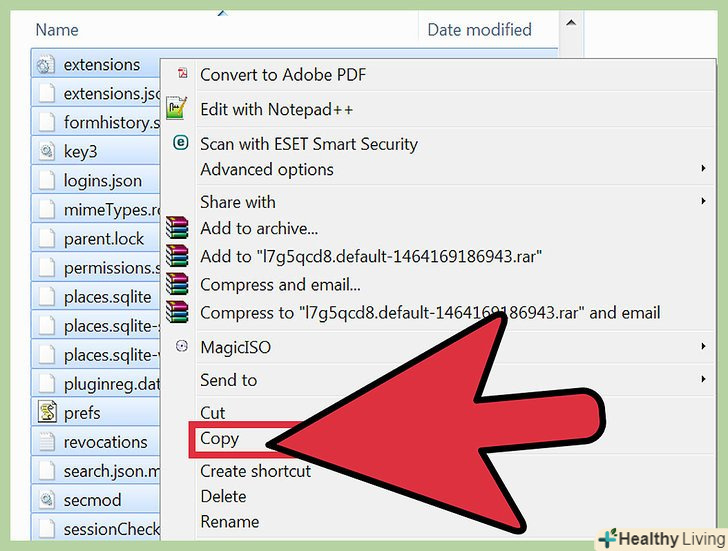
Task: Choose Convert to Adobe PDF
Action: [x=283, y=75]
